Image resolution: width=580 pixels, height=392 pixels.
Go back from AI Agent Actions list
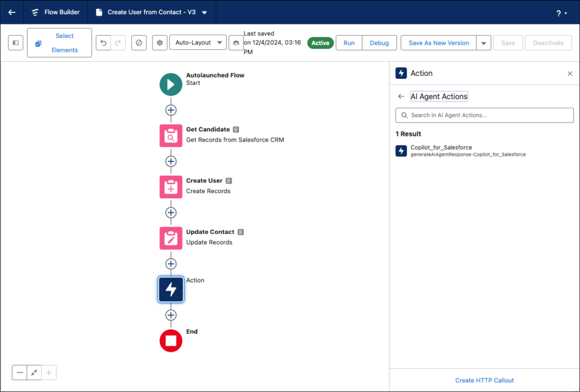401,97
